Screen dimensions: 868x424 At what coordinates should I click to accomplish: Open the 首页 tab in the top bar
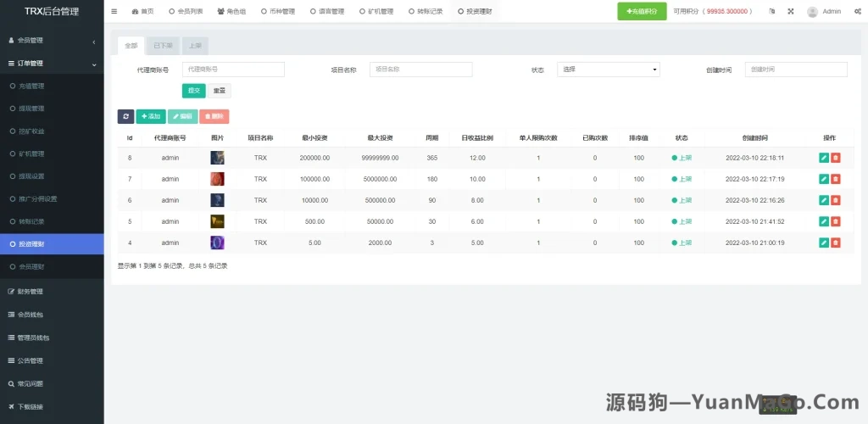click(x=142, y=11)
